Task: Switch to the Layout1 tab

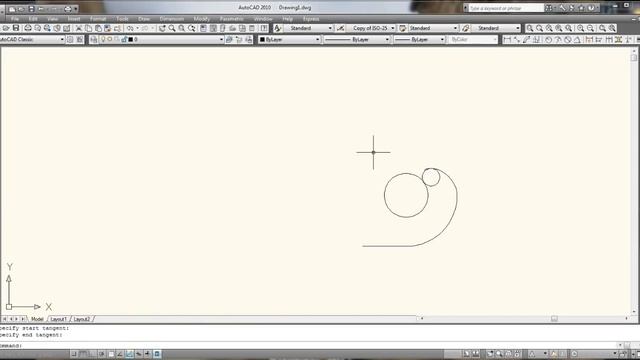Action: (58, 319)
